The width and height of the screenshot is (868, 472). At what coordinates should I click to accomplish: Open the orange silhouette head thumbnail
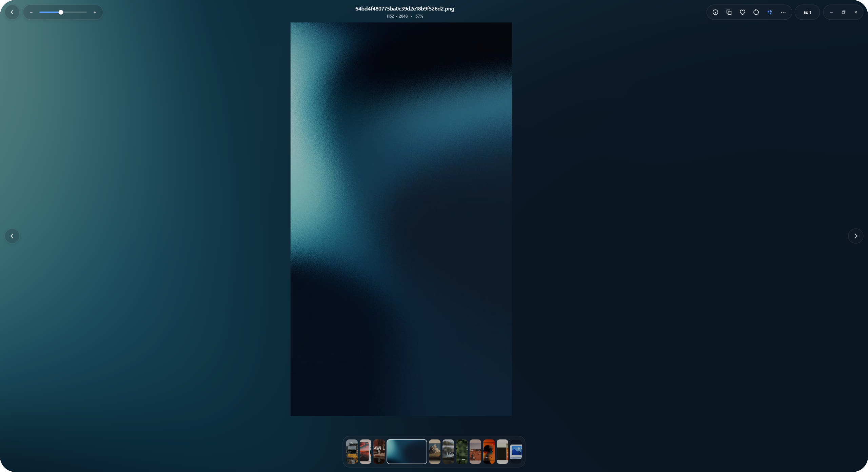click(x=489, y=452)
